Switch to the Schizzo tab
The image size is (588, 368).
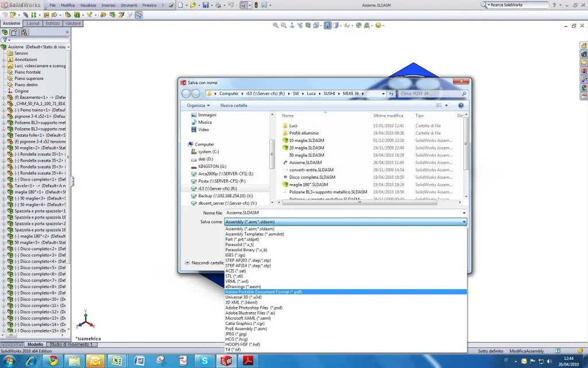[52, 23]
